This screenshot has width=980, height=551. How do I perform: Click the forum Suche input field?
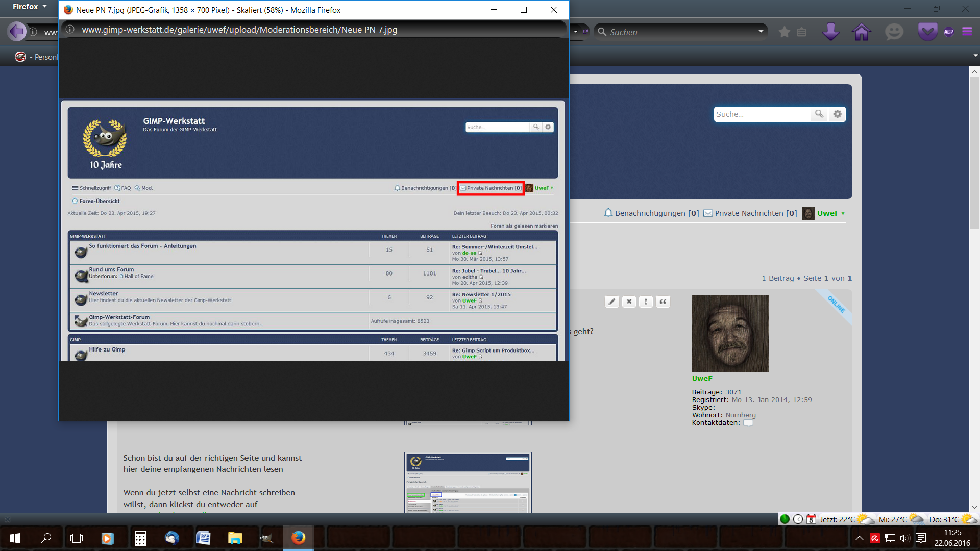pos(761,114)
